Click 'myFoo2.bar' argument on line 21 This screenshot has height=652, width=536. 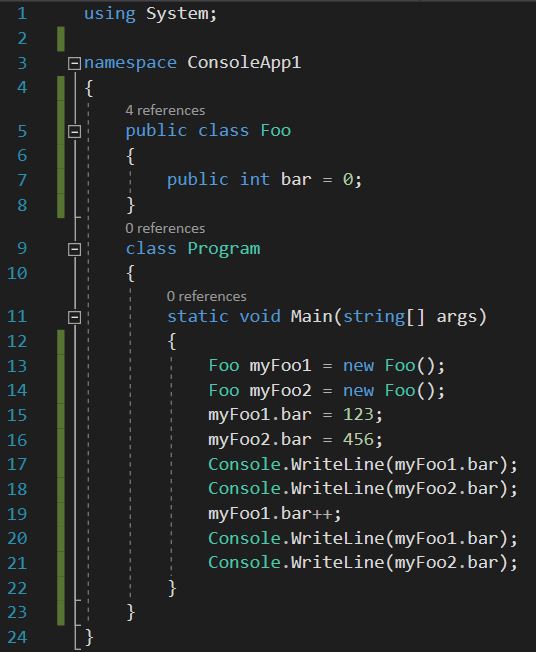tap(446, 563)
